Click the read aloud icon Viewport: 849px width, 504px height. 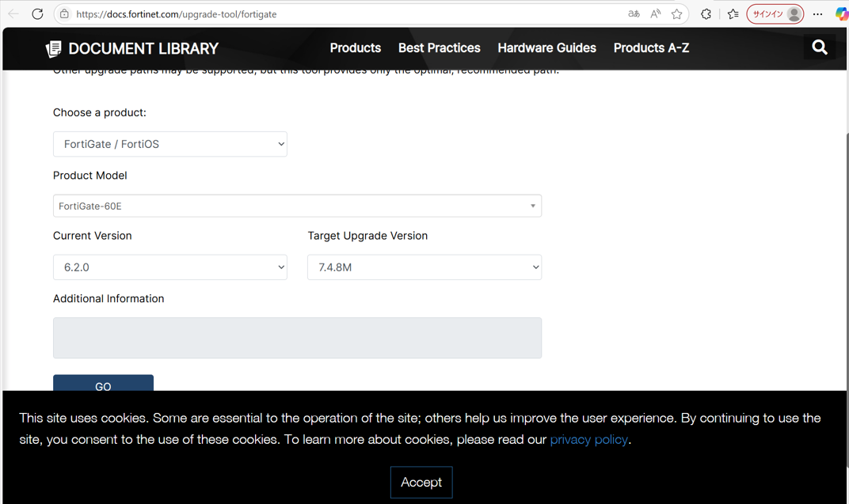(656, 14)
